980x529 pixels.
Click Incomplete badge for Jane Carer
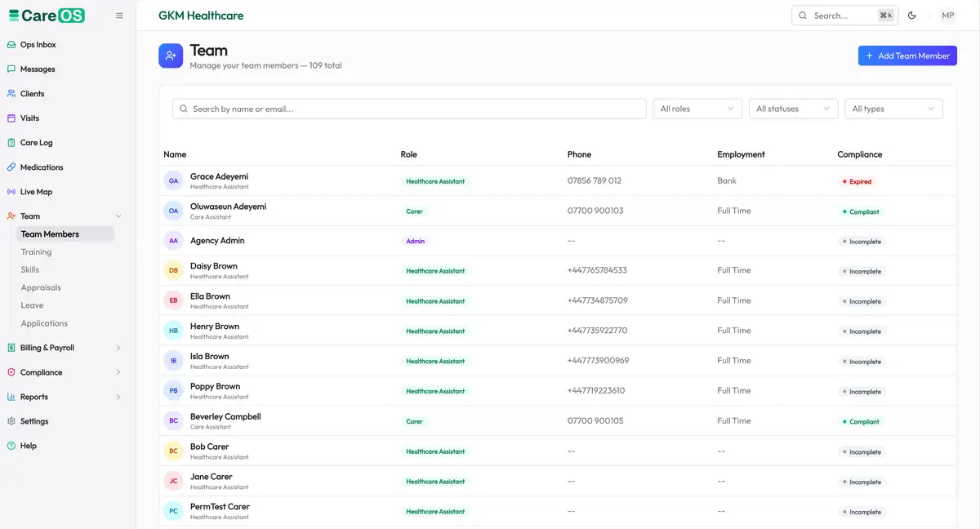[862, 482]
